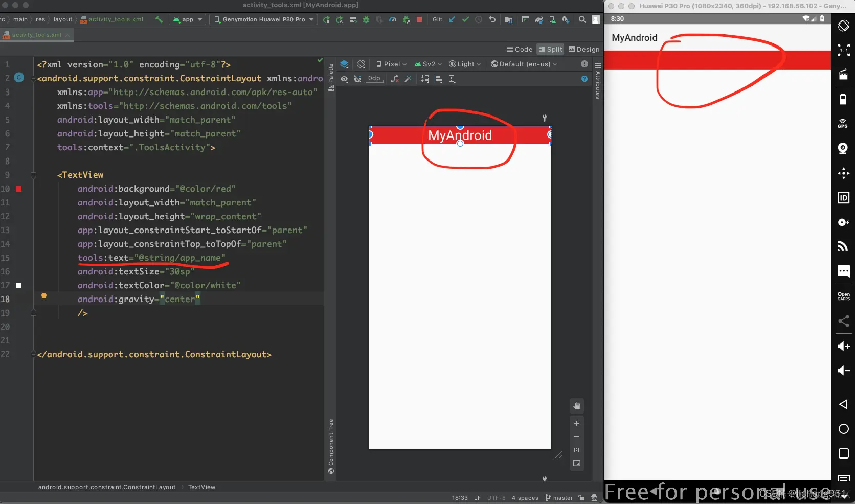Toggle autoconnect magnet icon
855x504 pixels.
(x=357, y=79)
